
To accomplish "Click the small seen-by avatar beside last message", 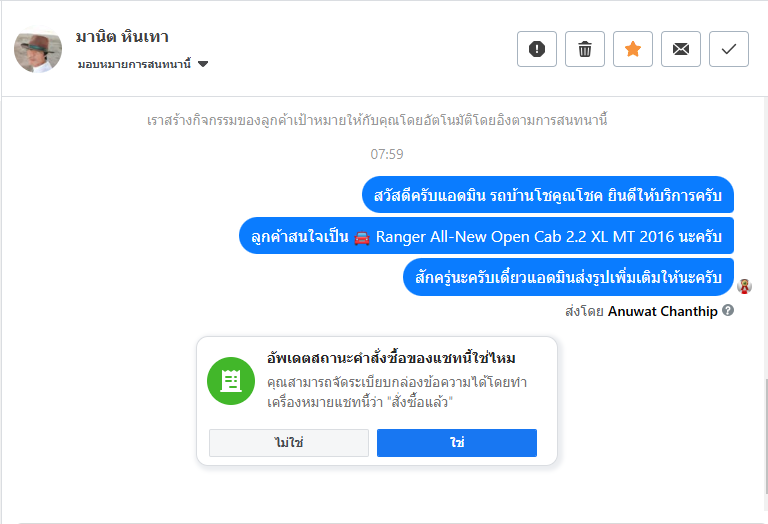I will 744,286.
